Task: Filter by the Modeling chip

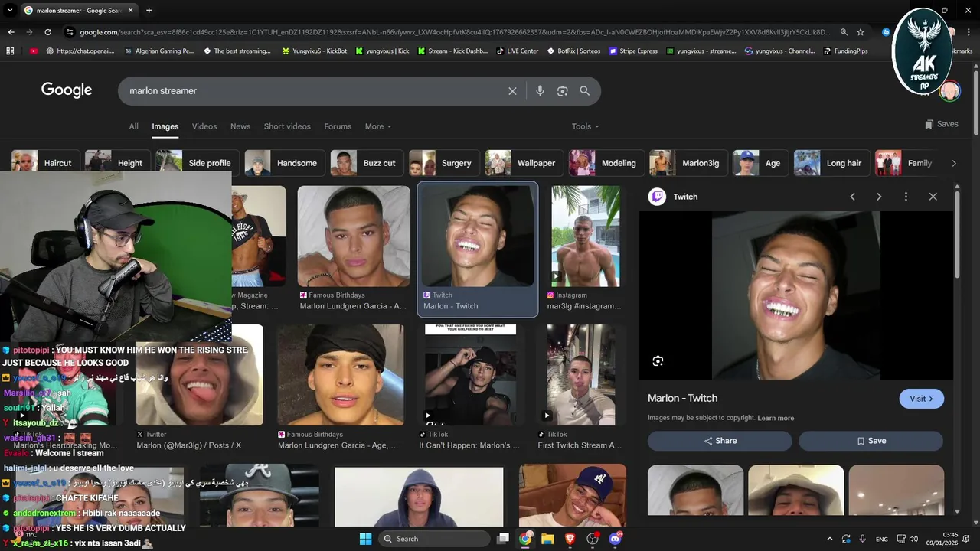Action: pyautogui.click(x=605, y=163)
